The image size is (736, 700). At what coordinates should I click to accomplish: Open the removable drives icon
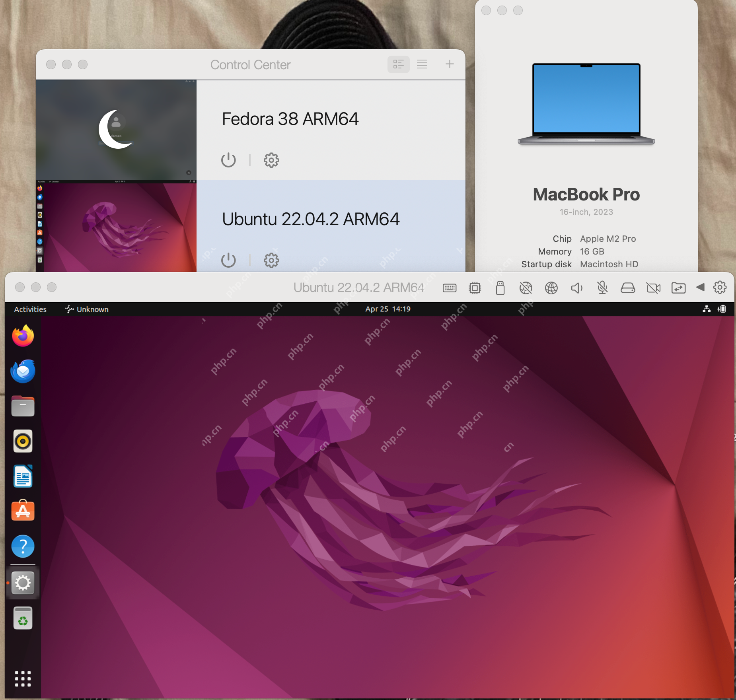[x=628, y=288]
